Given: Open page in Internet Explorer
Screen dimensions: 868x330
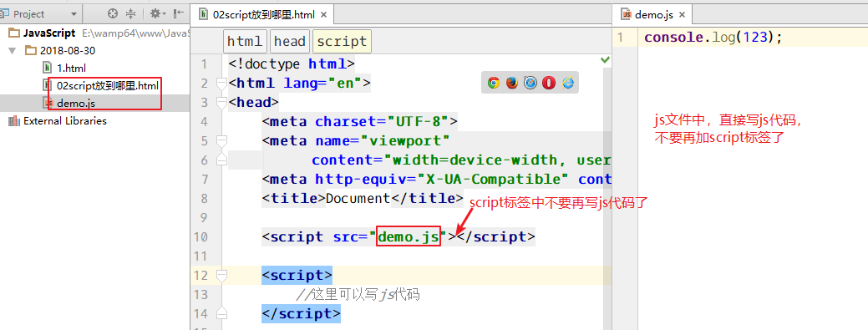Looking at the screenshot, I should point(567,83).
